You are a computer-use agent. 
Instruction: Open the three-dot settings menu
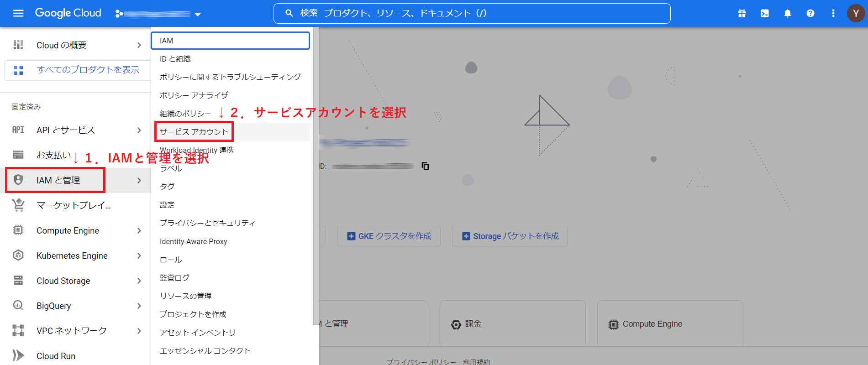833,14
